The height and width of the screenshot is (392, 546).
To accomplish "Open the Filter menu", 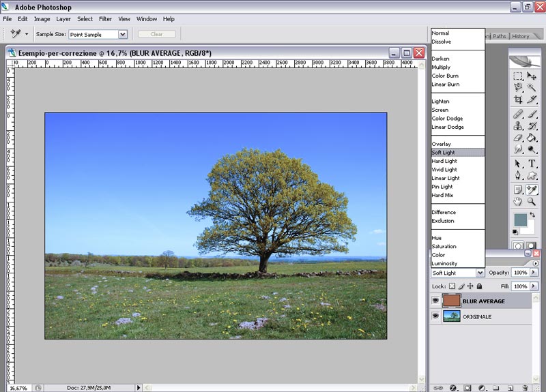I will (105, 19).
